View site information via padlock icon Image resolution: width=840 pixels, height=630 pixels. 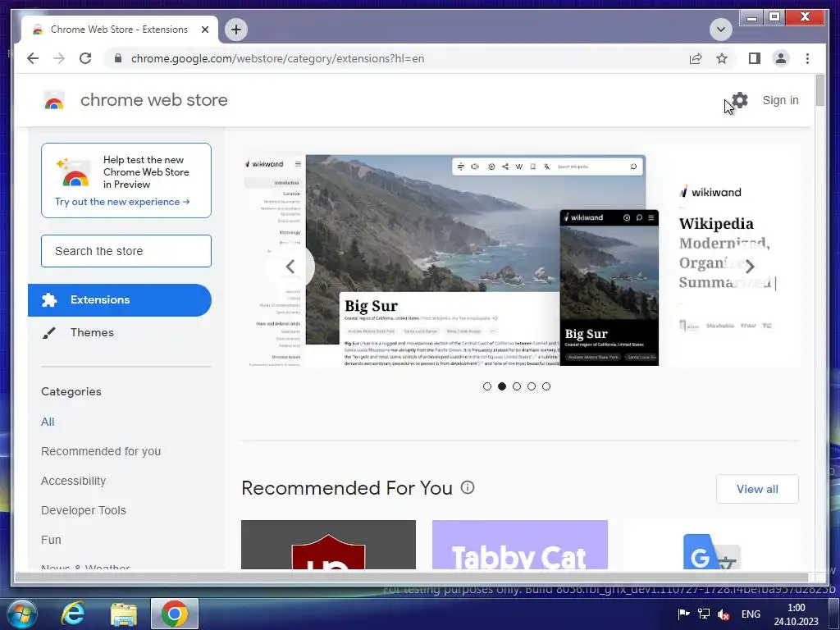click(118, 58)
